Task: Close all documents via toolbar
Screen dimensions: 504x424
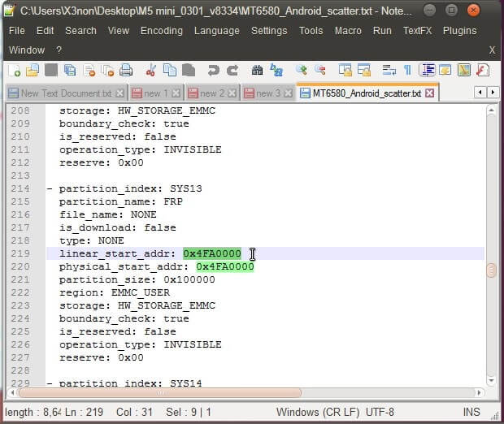Action: [107, 70]
